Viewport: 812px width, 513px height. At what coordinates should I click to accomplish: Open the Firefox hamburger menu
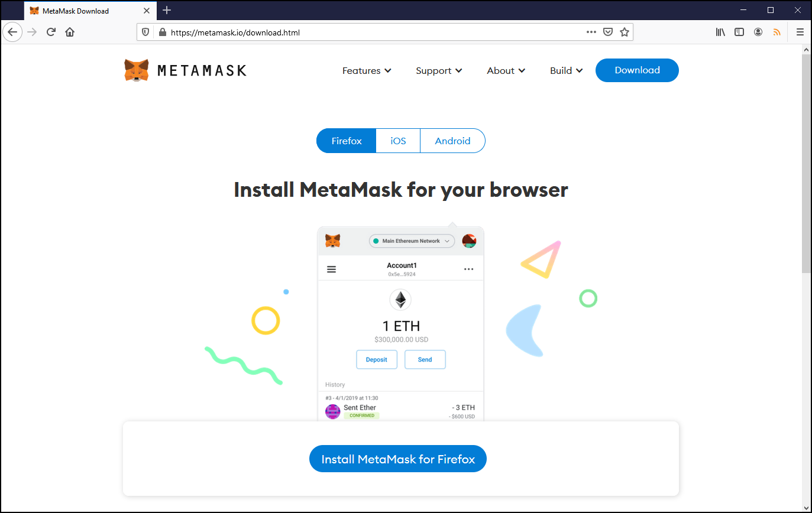pos(800,33)
